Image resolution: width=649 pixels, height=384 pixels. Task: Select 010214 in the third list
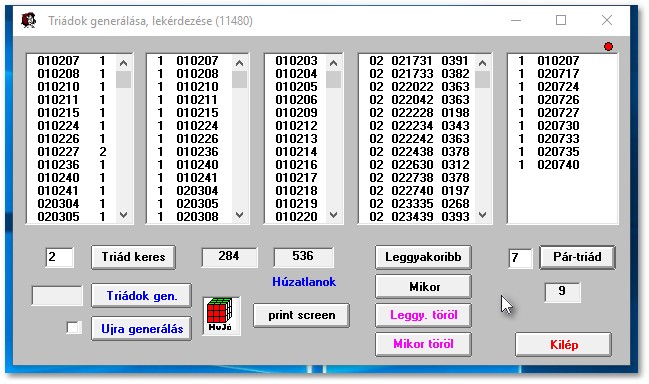(x=296, y=152)
